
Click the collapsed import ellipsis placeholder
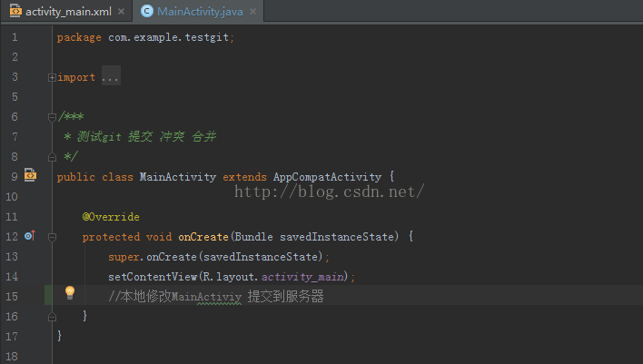tap(111, 76)
